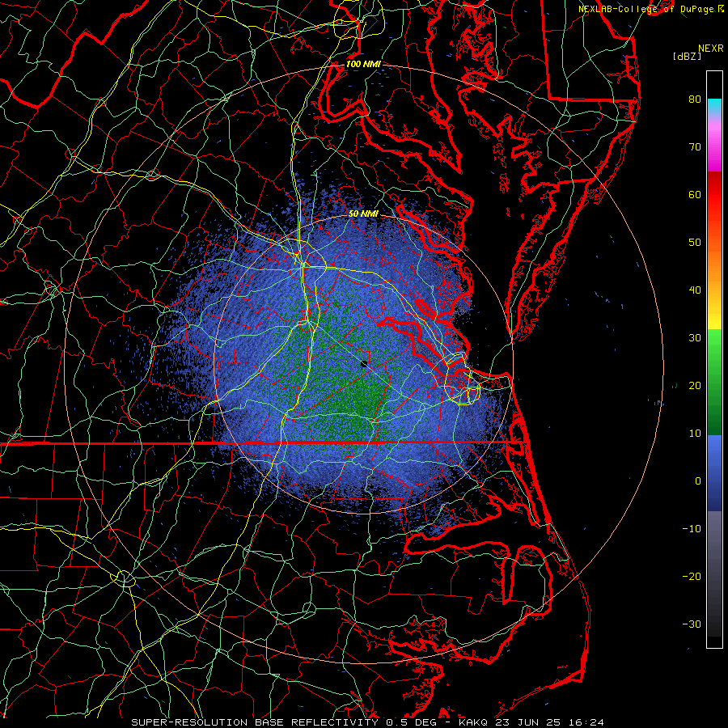
Task: Click the 60 value on the dBZ scale
Action: (695, 194)
